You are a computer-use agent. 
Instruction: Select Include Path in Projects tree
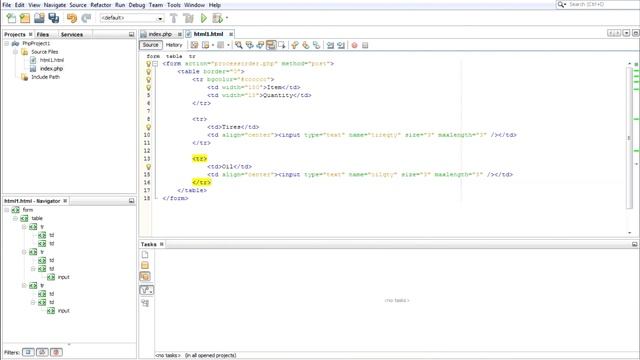45,77
